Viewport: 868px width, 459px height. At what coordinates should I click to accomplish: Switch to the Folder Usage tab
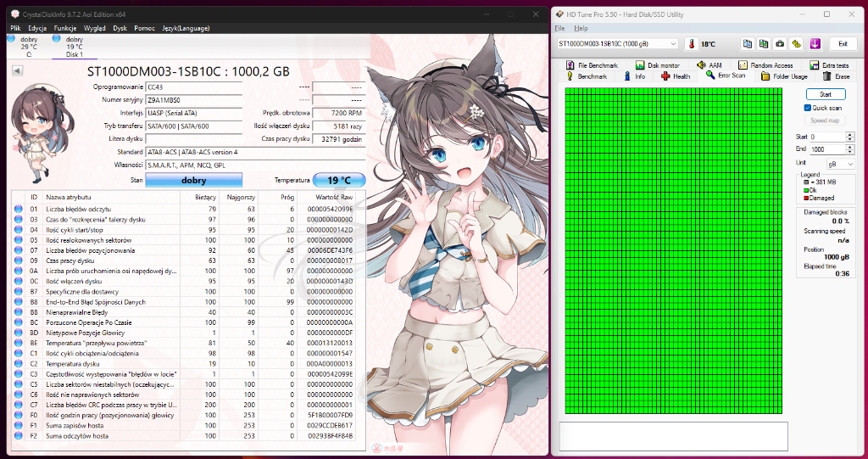point(784,76)
